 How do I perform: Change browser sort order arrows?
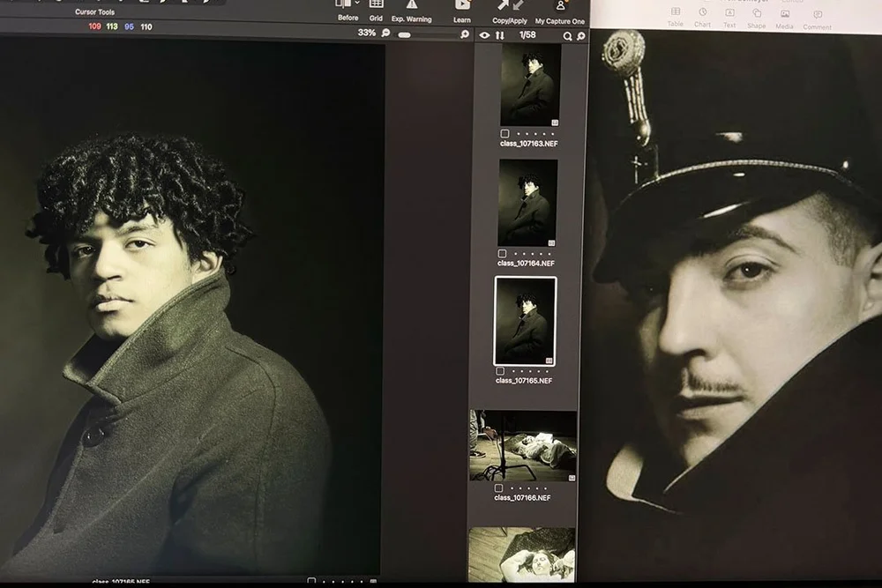(x=500, y=35)
